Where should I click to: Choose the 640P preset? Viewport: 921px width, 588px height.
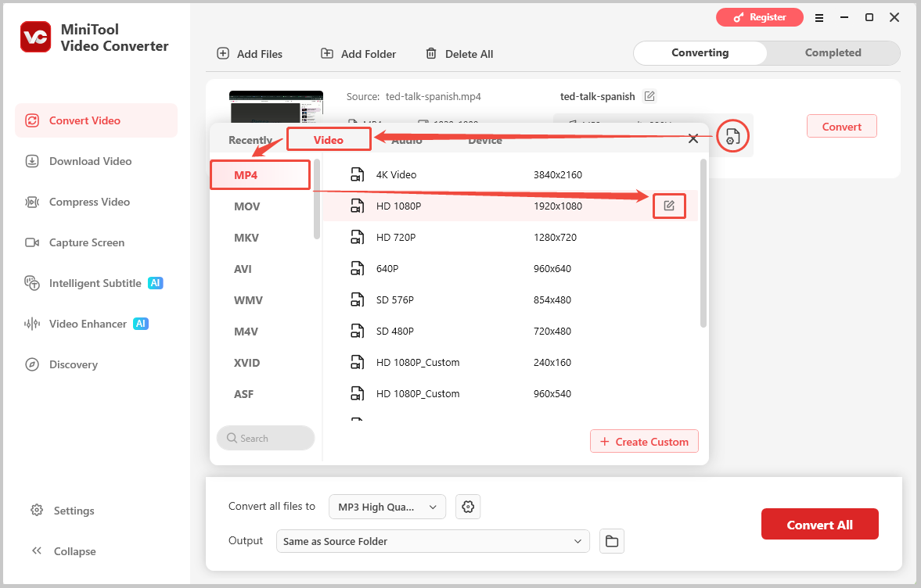point(510,269)
